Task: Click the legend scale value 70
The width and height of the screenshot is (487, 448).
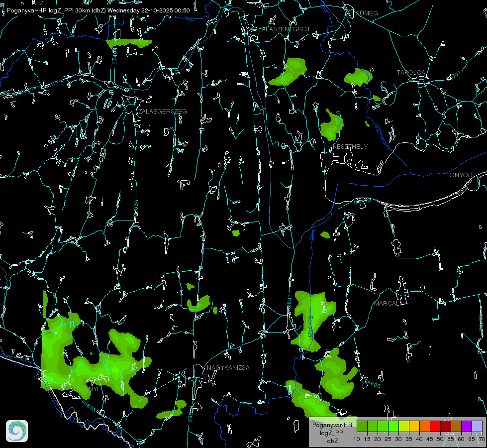Action: [482, 439]
